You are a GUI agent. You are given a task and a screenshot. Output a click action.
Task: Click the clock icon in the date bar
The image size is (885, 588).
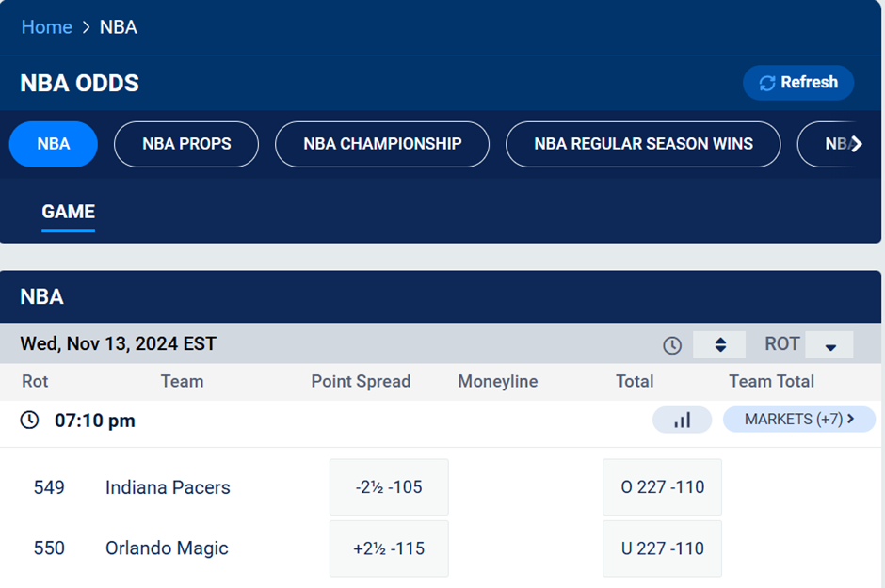671,344
